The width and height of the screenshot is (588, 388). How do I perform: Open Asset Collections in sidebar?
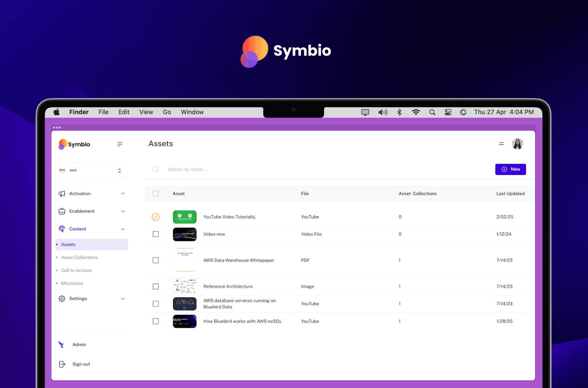tap(79, 257)
